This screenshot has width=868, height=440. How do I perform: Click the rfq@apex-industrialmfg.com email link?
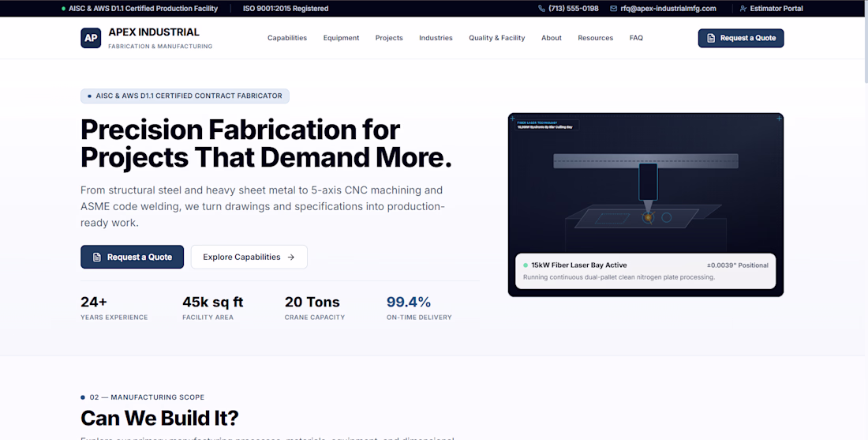[663, 9]
